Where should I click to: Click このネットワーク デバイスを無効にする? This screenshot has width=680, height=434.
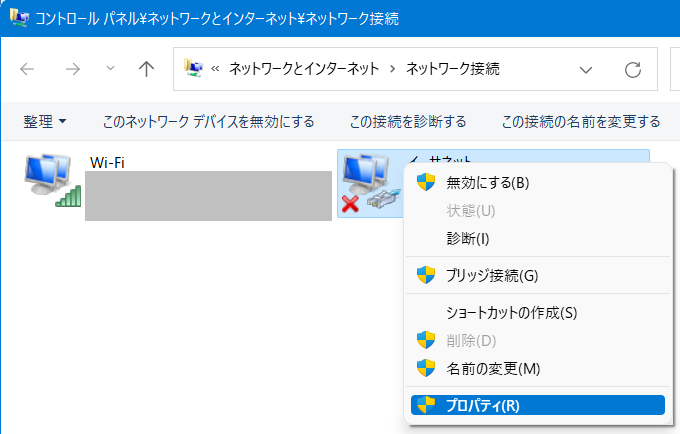[208, 121]
